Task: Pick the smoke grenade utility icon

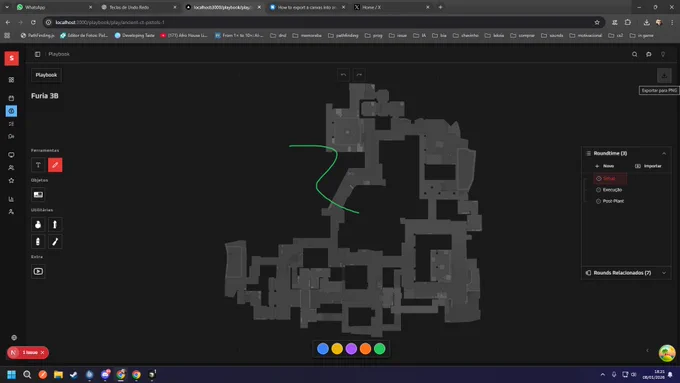Action: point(38,224)
